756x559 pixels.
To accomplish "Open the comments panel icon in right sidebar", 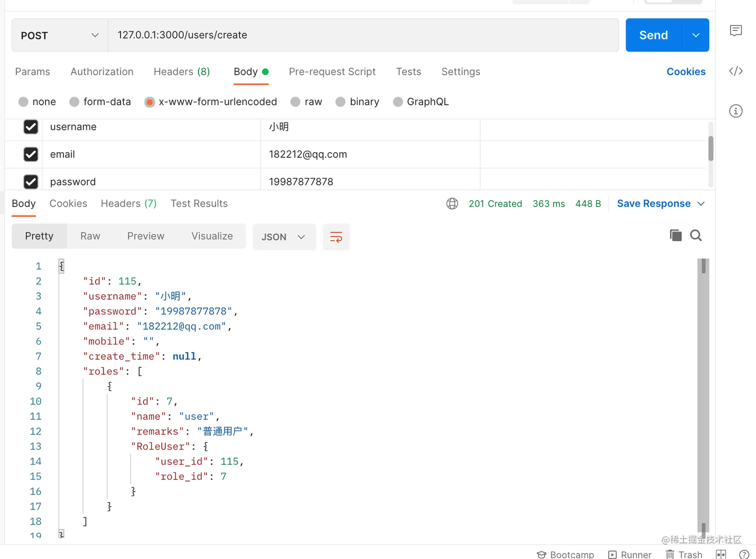I will point(735,31).
